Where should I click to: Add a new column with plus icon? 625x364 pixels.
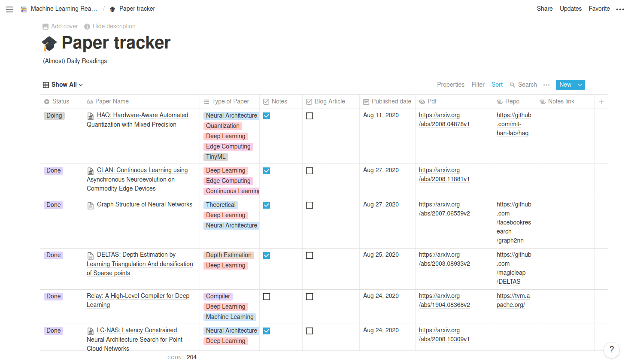point(601,102)
